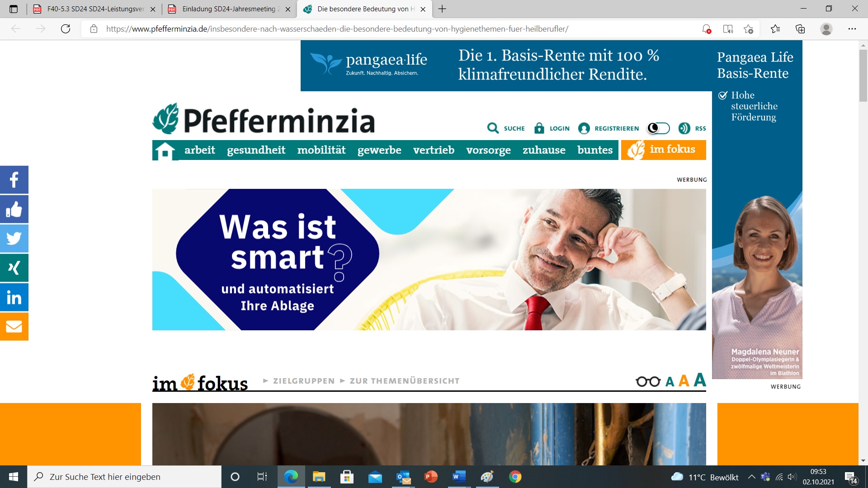Share page via Facebook sidebar icon
The image size is (868, 488).
[x=14, y=180]
